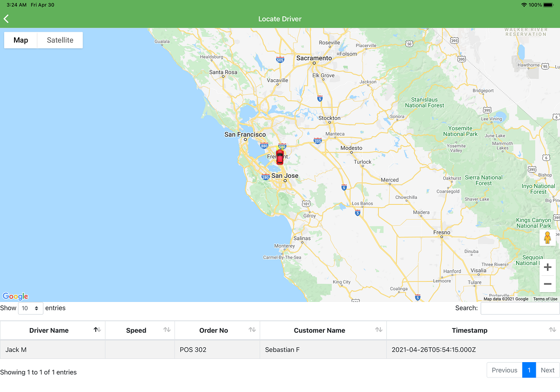Go back using the header arrow
The image size is (560, 392).
tap(6, 19)
